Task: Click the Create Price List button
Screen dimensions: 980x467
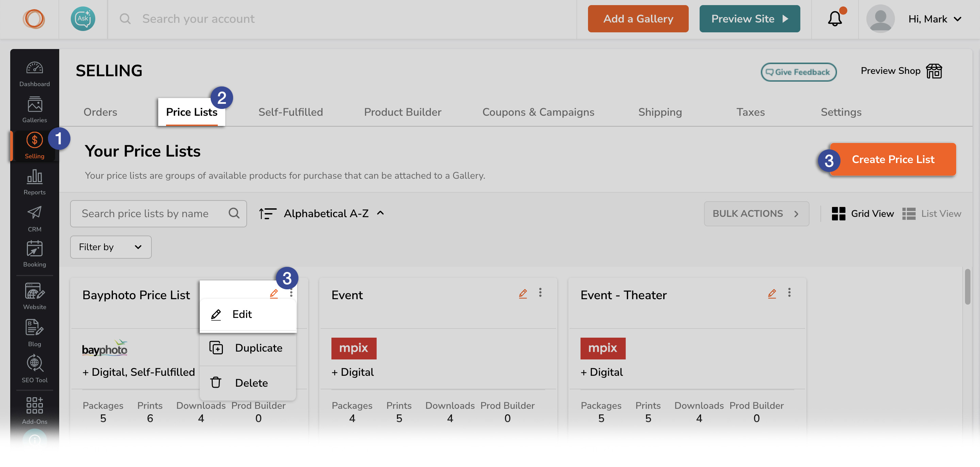Action: tap(893, 160)
